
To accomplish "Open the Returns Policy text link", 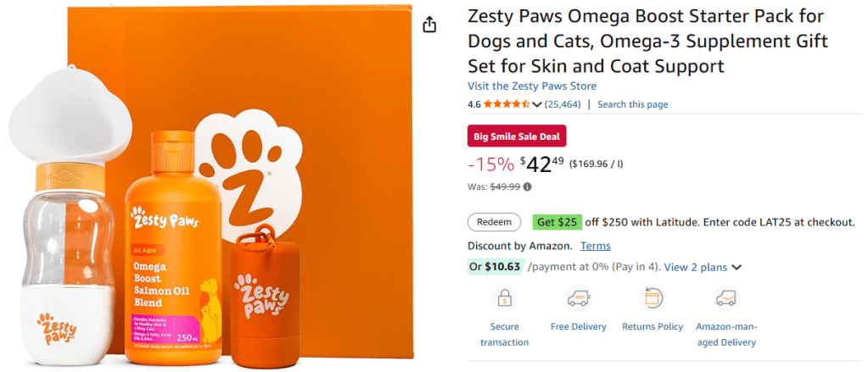I will 652,326.
